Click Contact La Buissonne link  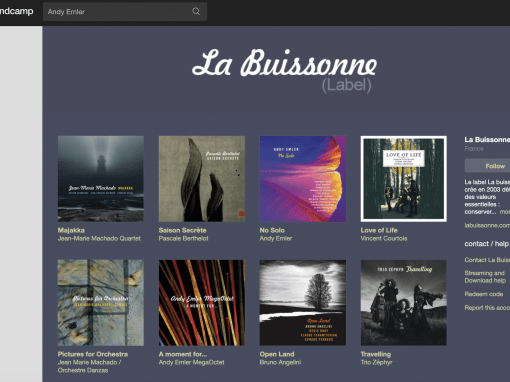coord(487,260)
